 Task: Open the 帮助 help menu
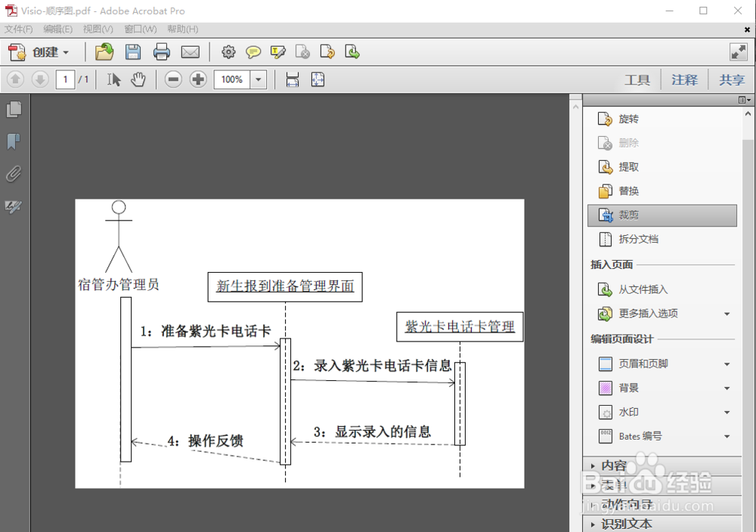pos(183,29)
